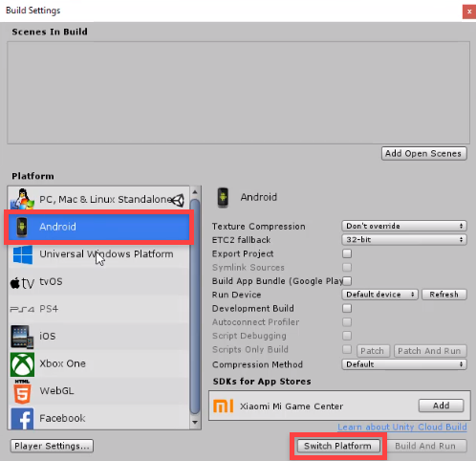Select the iOS platform

98,337
